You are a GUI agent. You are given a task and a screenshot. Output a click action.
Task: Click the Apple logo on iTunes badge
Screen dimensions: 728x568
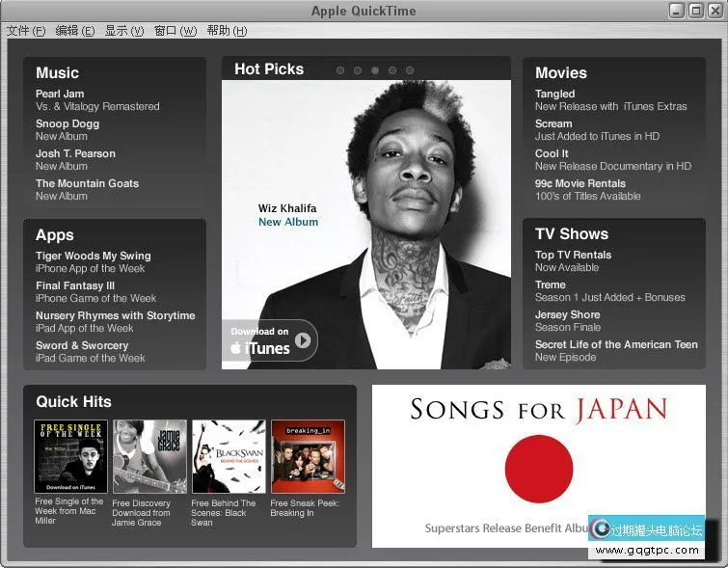236,347
